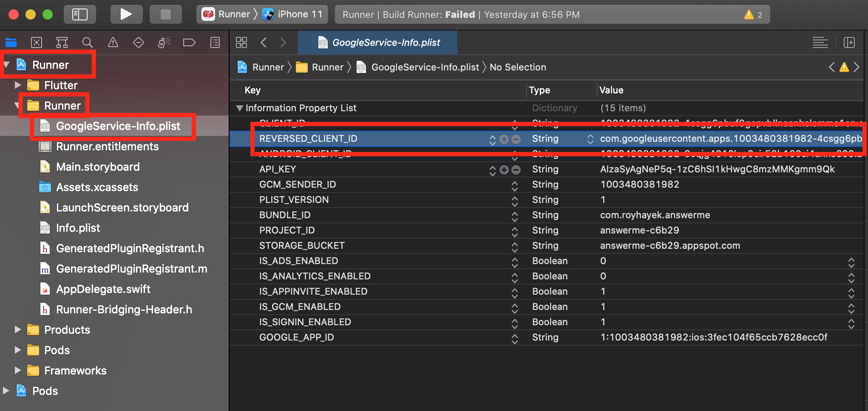
Task: Go back in editor history
Action: click(264, 42)
